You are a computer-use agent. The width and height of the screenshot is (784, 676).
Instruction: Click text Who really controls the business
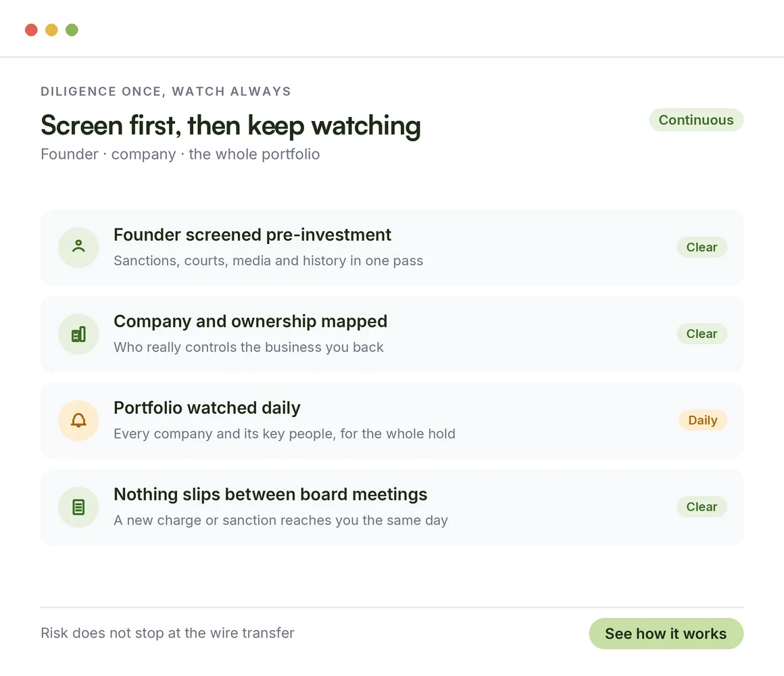coord(218,347)
